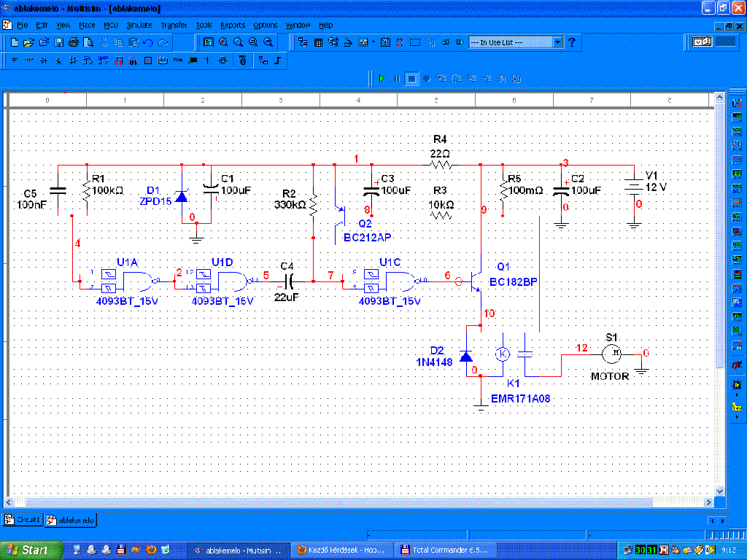Create a new design file
Screen dimensions: 747x560
click(x=15, y=42)
